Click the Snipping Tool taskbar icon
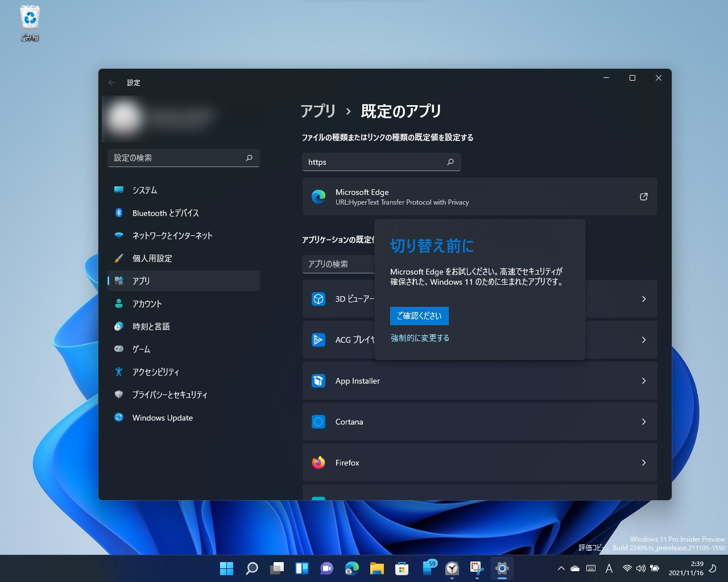 coord(477,568)
